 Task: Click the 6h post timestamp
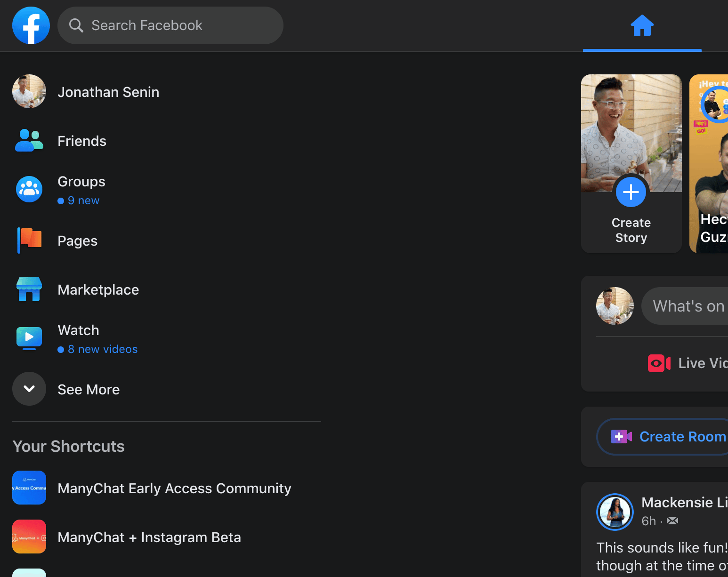(x=649, y=521)
